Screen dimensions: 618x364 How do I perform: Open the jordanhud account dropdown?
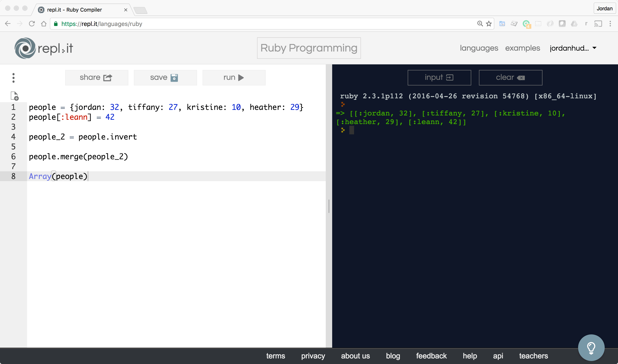573,48
